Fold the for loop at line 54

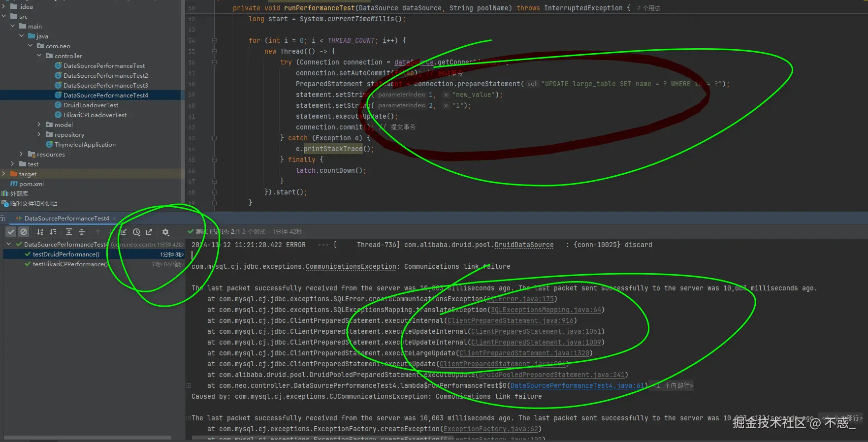(214, 41)
